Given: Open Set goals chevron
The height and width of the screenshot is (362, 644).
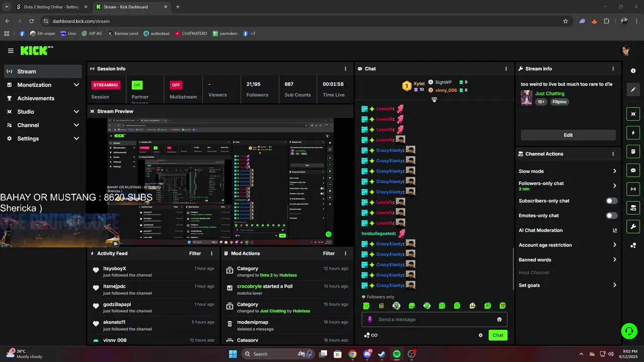Looking at the screenshot, I should (x=614, y=285).
